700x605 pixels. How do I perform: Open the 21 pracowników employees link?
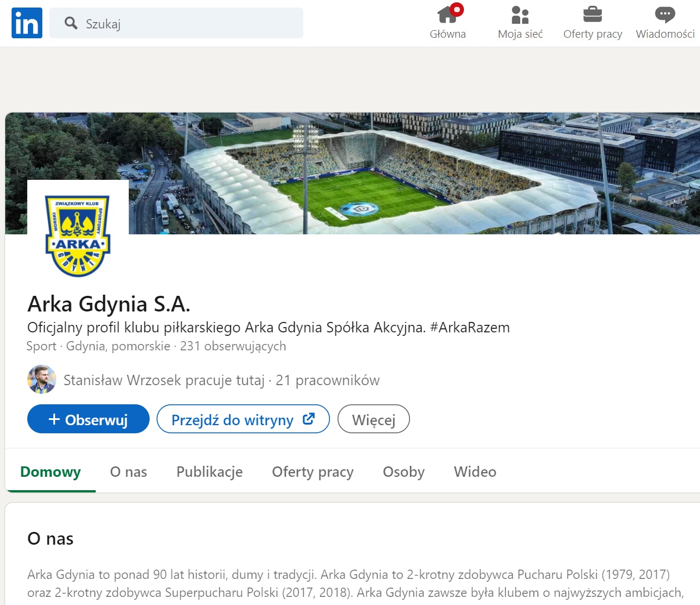click(328, 381)
